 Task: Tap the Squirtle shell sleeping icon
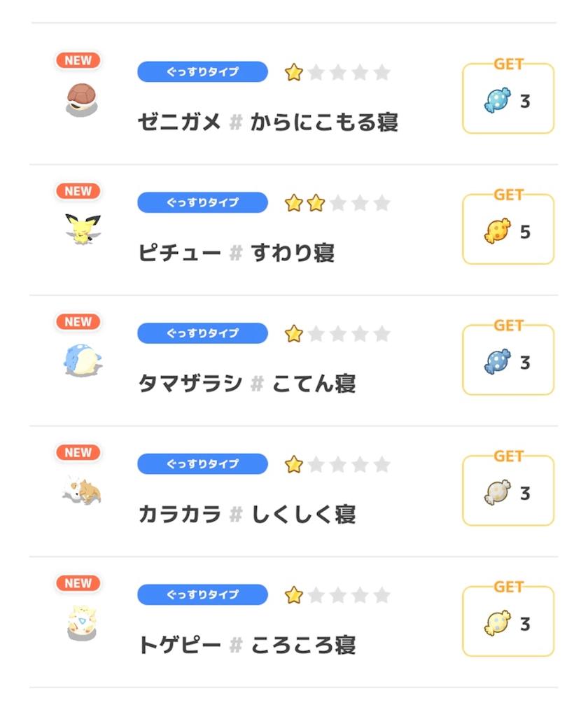[81, 99]
